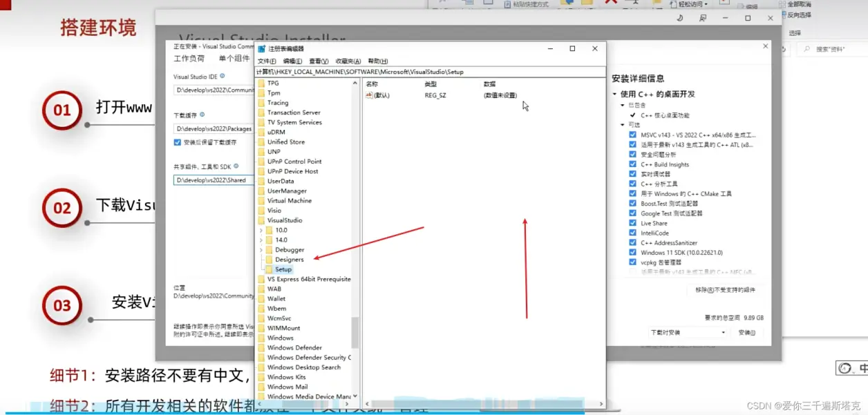Click the 数据 column header

pyautogui.click(x=489, y=84)
